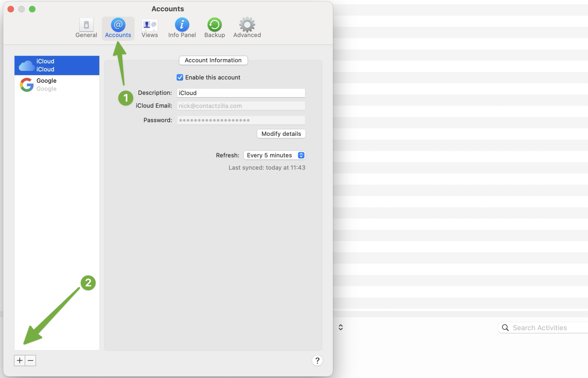Click the Google logo icon
The height and width of the screenshot is (378, 588).
point(27,85)
